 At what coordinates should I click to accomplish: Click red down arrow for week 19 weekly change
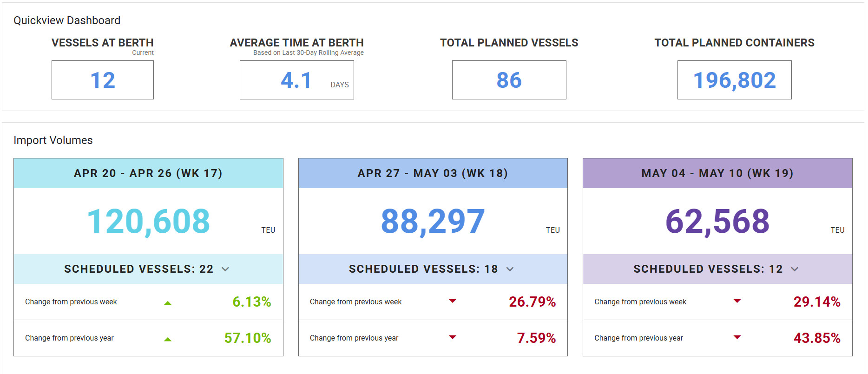click(x=737, y=301)
